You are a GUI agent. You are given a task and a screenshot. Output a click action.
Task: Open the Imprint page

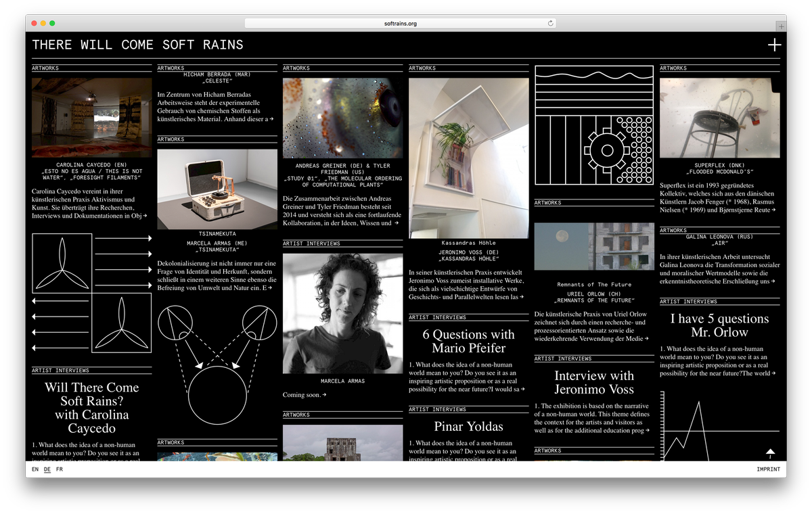(768, 469)
